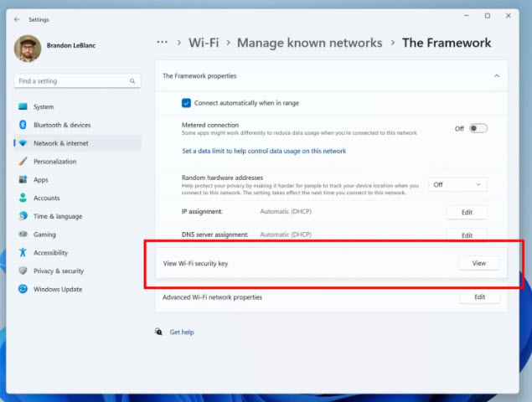Screen dimensions: 532x402
Task: Click the Gaming controller icon
Action: click(x=23, y=234)
